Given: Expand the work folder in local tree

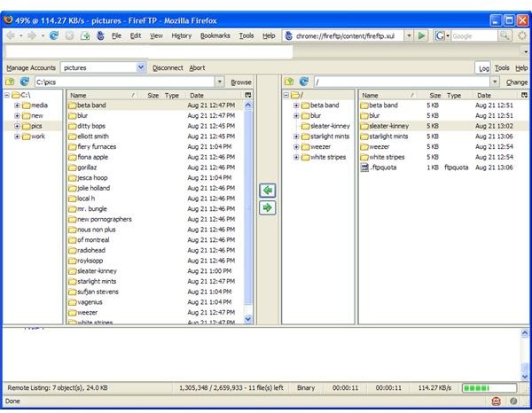Looking at the screenshot, I should pyautogui.click(x=17, y=136).
